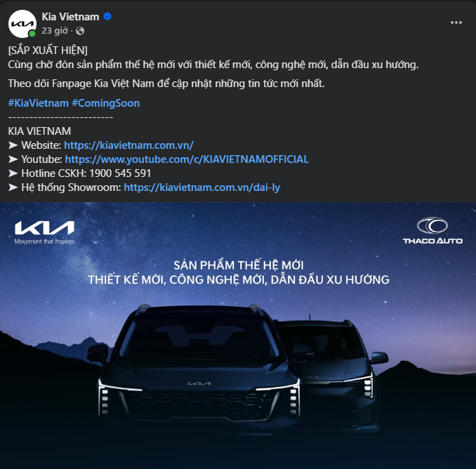The width and height of the screenshot is (476, 469).
Task: Open the Kia Vietnam profile avatar
Action: (x=22, y=23)
